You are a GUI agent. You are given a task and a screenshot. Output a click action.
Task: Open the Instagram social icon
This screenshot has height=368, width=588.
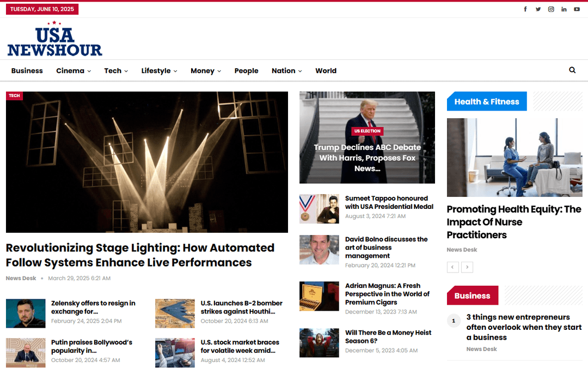(551, 9)
